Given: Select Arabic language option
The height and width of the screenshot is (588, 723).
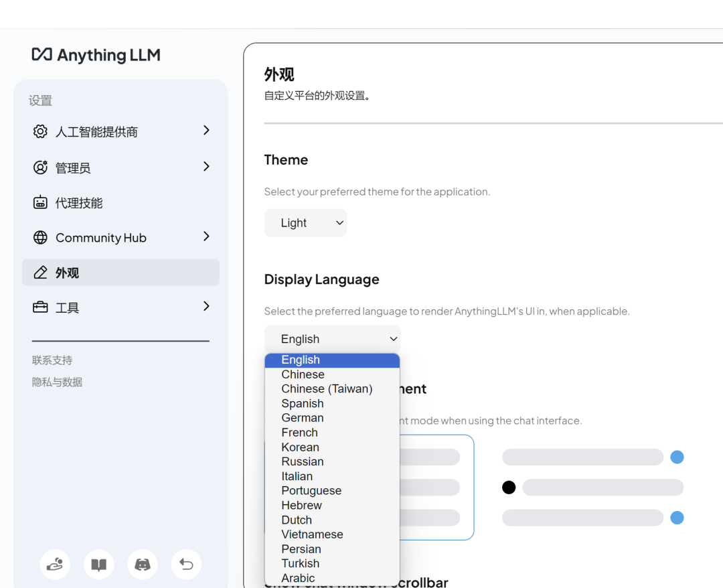Looking at the screenshot, I should 332,579.
